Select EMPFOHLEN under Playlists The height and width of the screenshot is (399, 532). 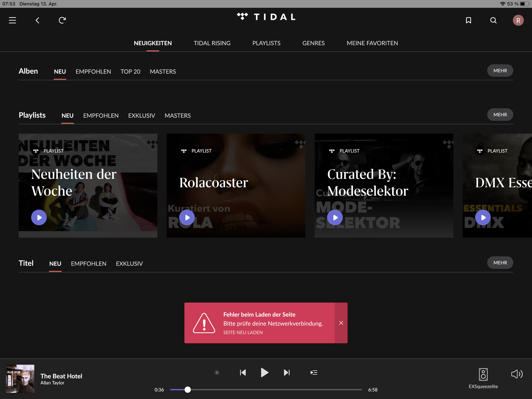[101, 116]
